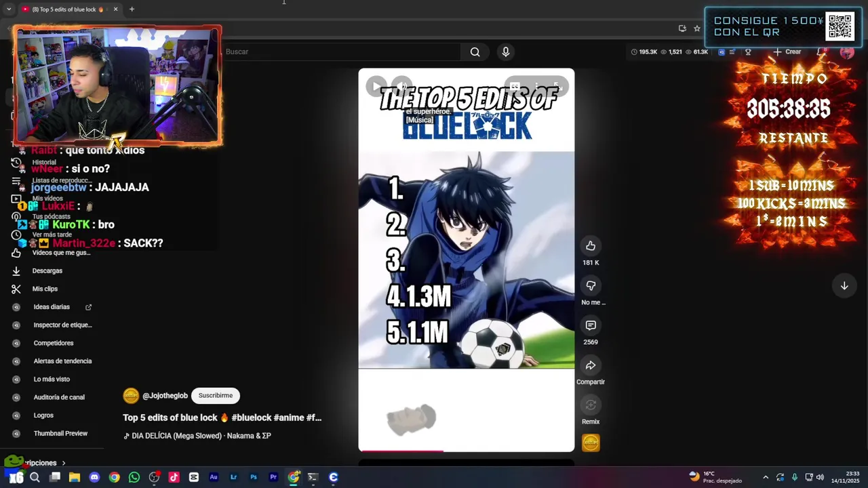This screenshot has height=488, width=868.
Task: Open the tab search dropdown arrow
Action: (9, 9)
